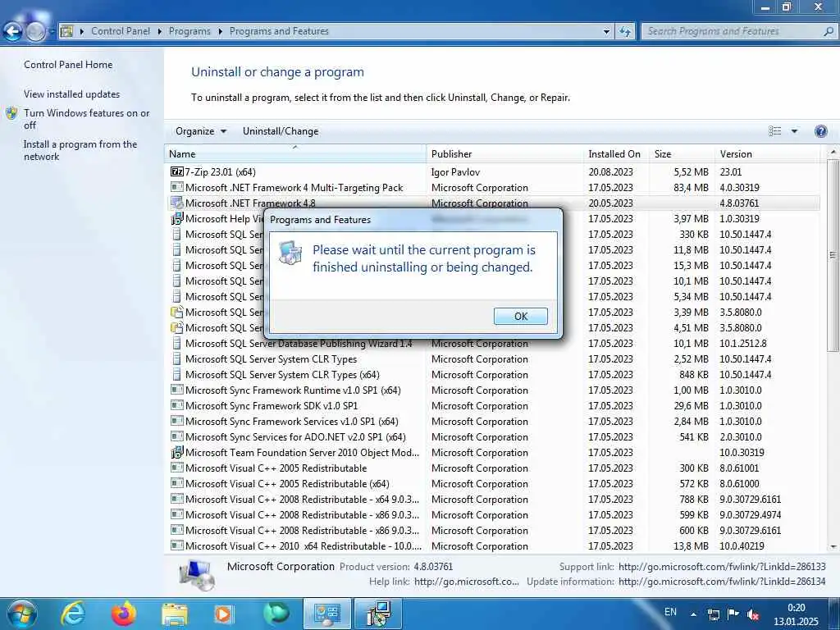Image resolution: width=840 pixels, height=630 pixels.
Task: Click Programs and Features breadcrumb segment
Action: (x=279, y=31)
